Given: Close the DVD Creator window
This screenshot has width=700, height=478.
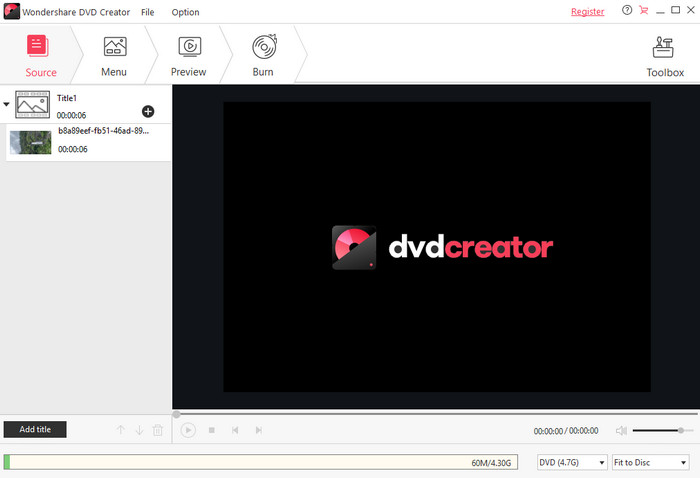Looking at the screenshot, I should [691, 10].
